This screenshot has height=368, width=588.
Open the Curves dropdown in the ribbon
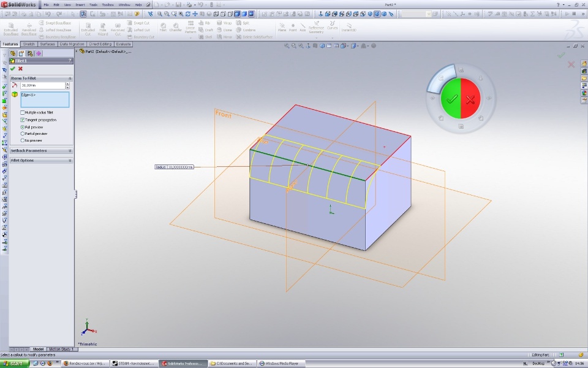click(x=332, y=37)
